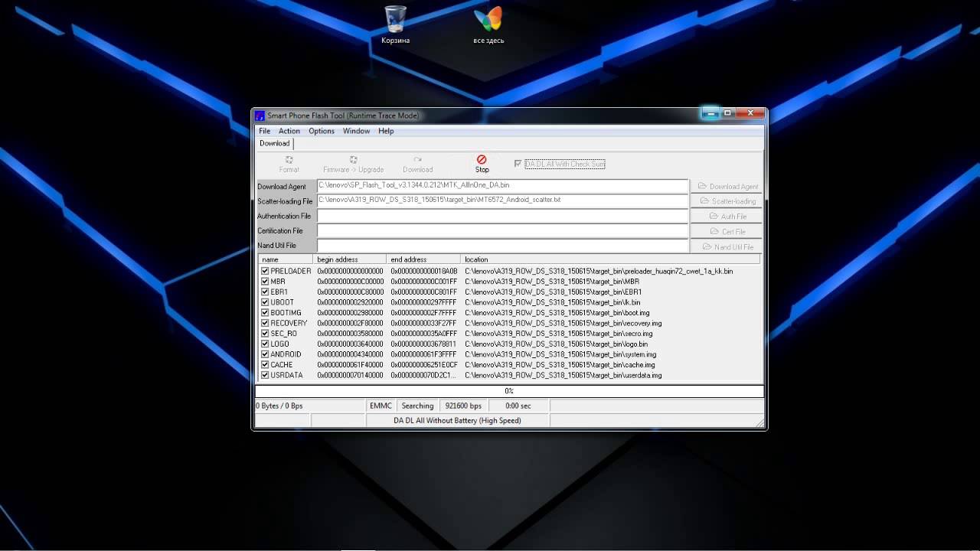This screenshot has width=980, height=551.
Task: Uncheck the UBOOT partition checkbox
Action: pyautogui.click(x=265, y=302)
